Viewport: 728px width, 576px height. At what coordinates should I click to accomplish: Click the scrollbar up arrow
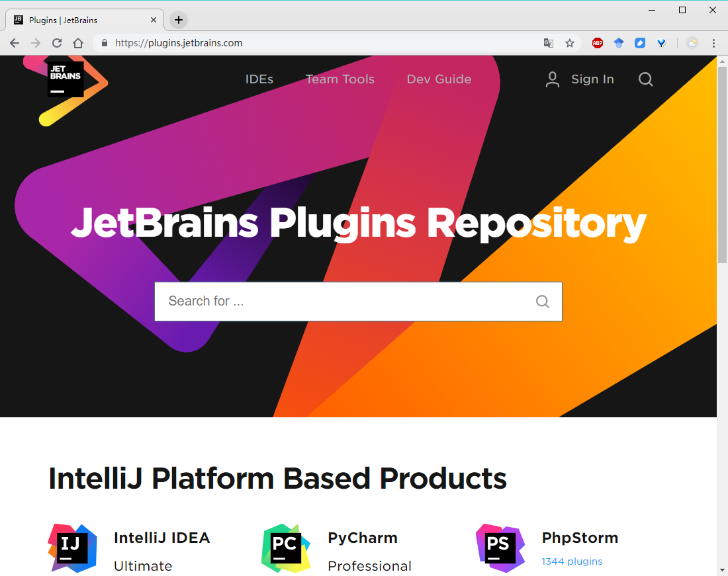click(x=723, y=62)
